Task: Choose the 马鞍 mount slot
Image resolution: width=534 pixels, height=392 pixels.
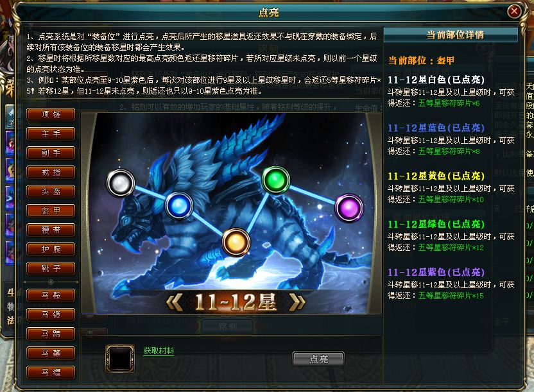Action: pyautogui.click(x=51, y=295)
